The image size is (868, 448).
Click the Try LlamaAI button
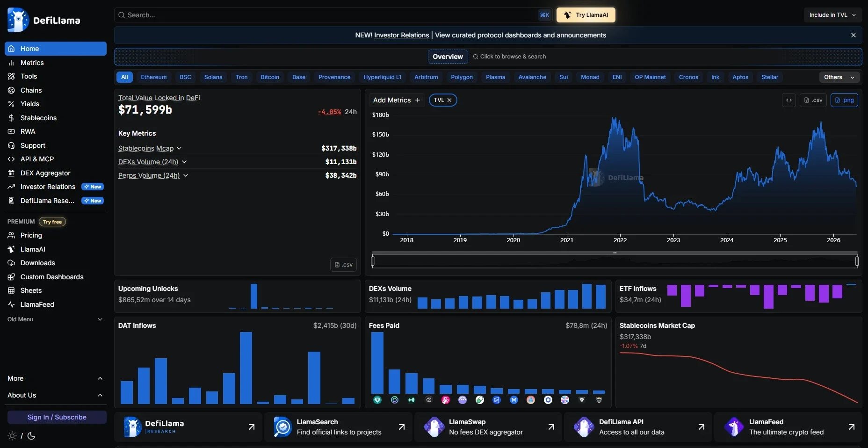pos(586,15)
